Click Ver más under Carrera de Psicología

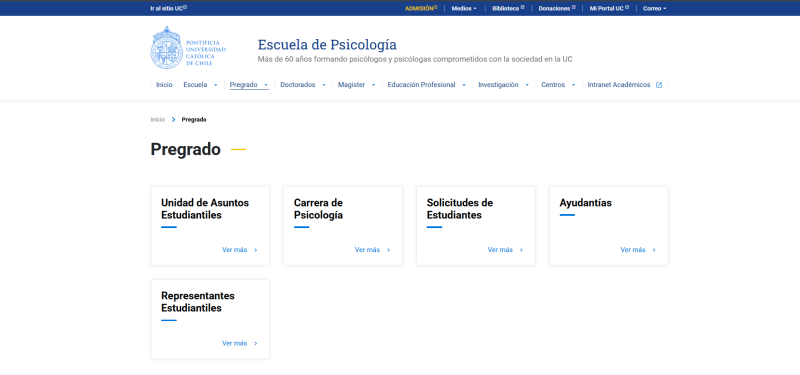(x=367, y=250)
